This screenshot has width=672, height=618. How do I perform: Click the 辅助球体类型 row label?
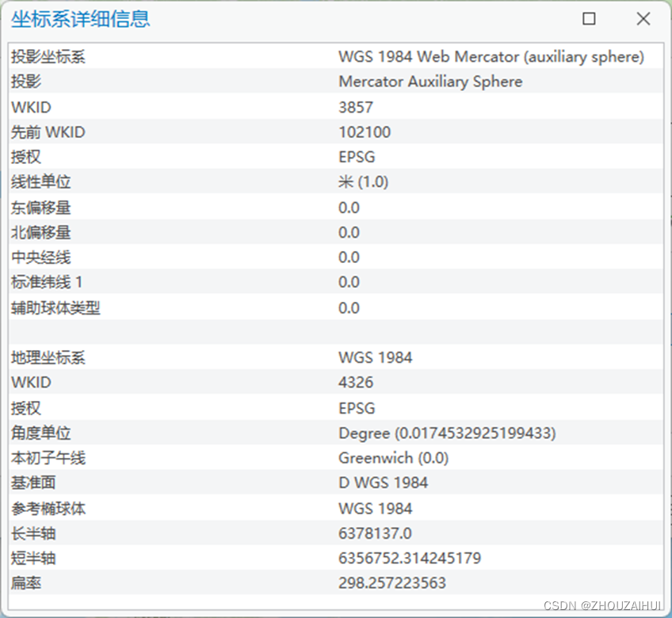[55, 308]
